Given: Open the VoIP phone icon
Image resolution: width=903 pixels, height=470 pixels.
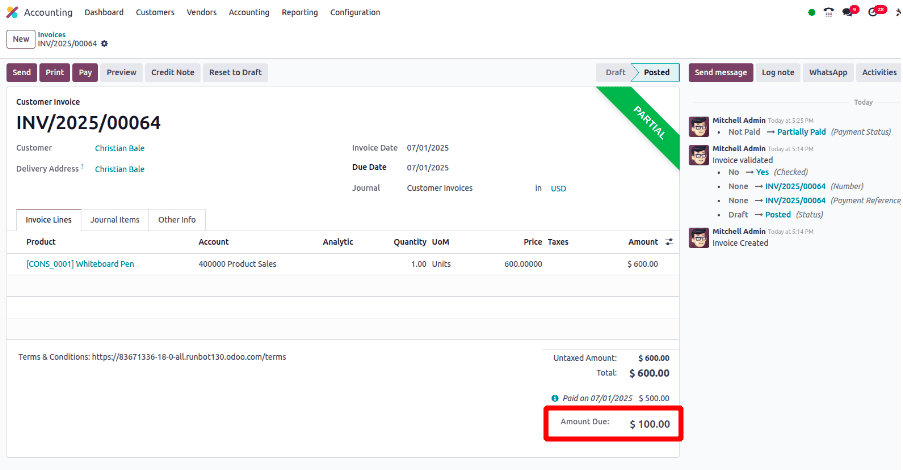Looking at the screenshot, I should coord(828,12).
